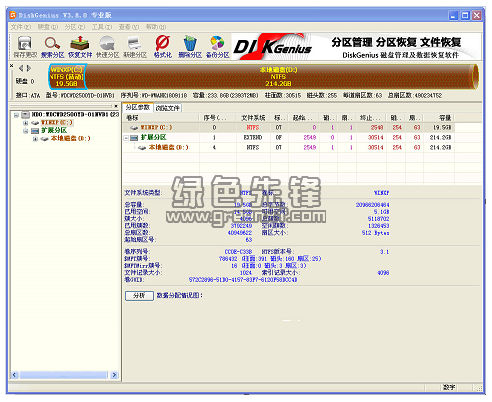Click 19.5GB capacity cell in table

click(442, 128)
